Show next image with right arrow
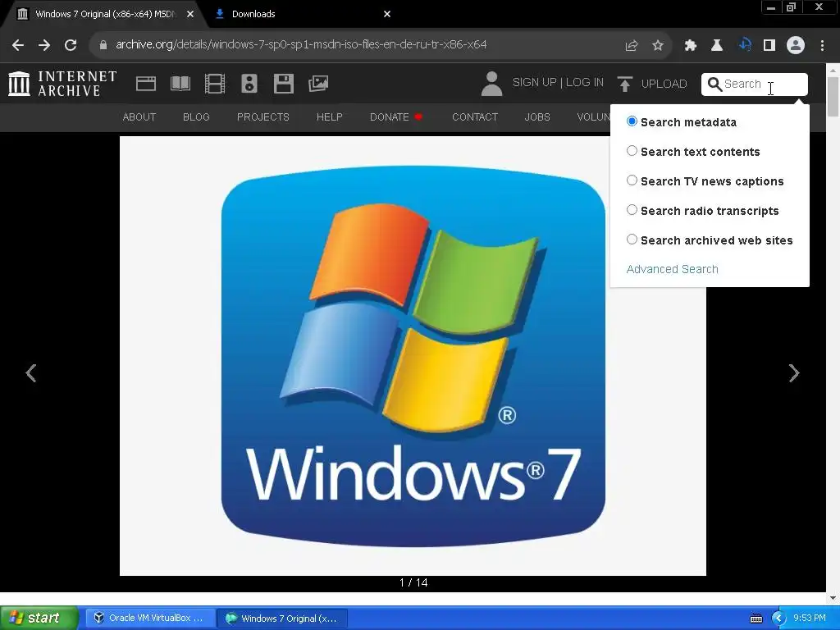 click(794, 373)
